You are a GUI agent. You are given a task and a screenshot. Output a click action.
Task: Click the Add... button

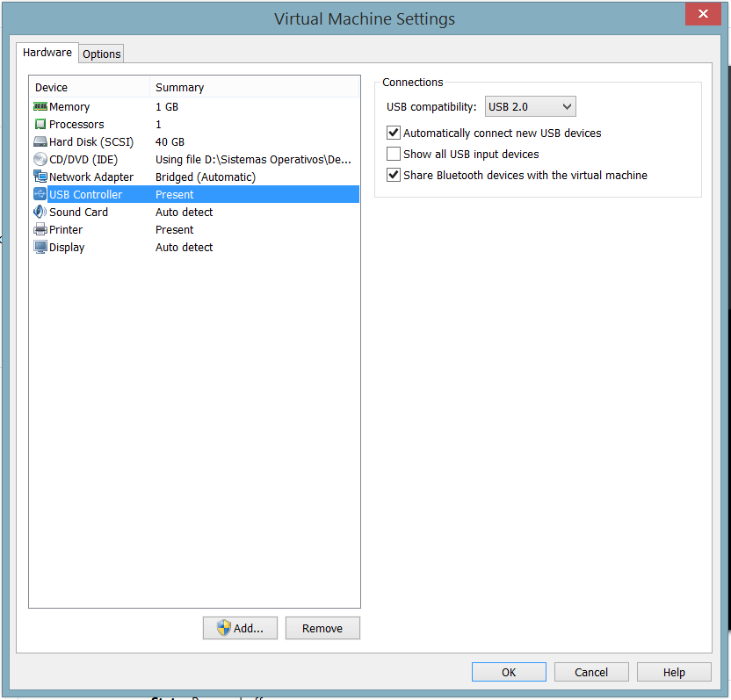(x=240, y=628)
